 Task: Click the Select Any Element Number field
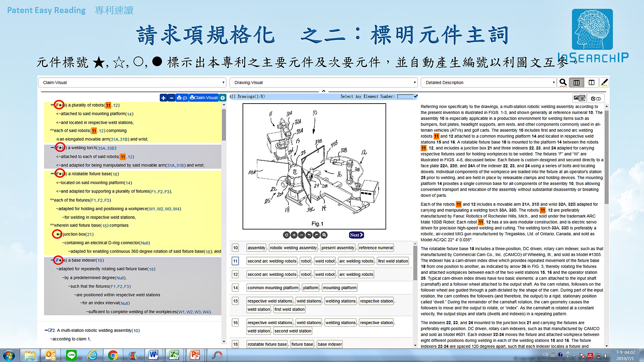click(x=405, y=97)
